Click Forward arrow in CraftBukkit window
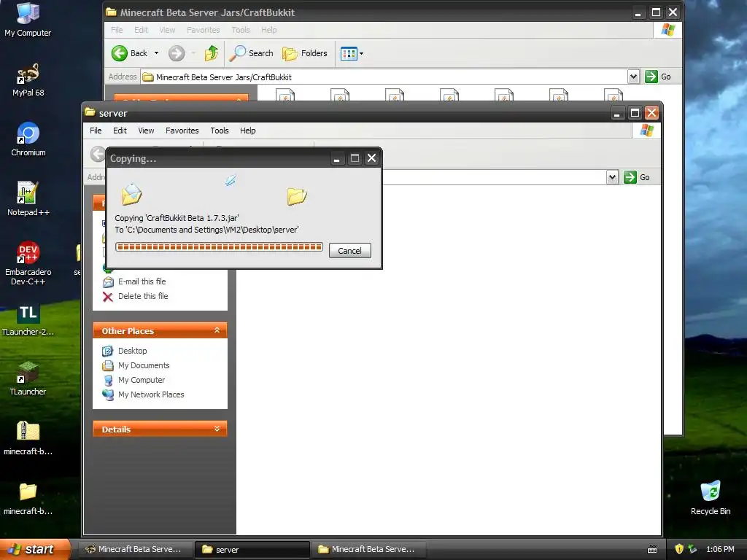Viewport: 747px width, 560px height. (177, 53)
